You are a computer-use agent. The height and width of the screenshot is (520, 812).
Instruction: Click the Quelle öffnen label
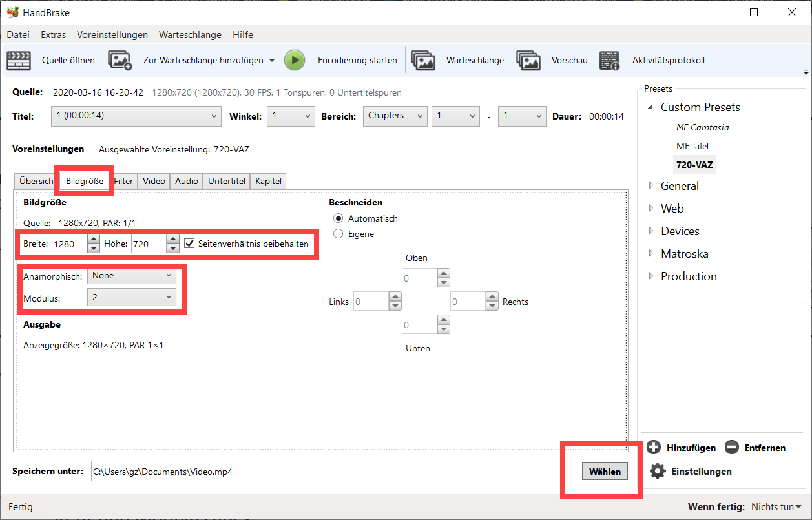click(68, 60)
